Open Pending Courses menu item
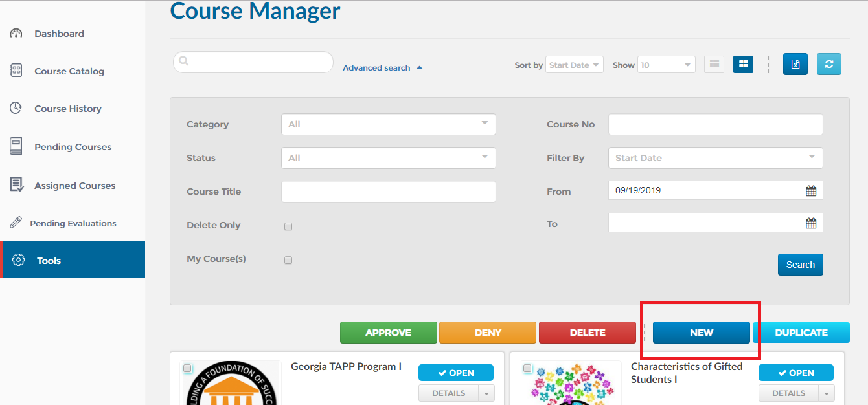Image resolution: width=868 pixels, height=405 pixels. [x=73, y=147]
